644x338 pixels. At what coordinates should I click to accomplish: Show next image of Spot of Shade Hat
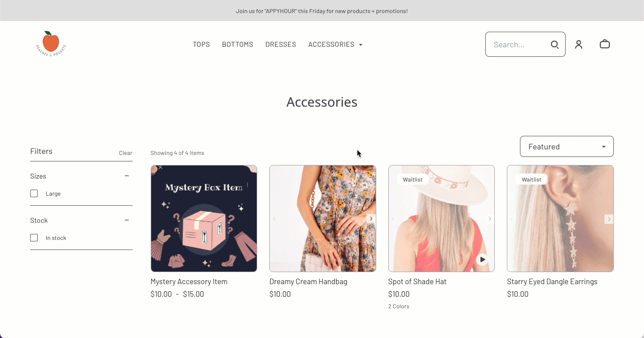tap(490, 219)
